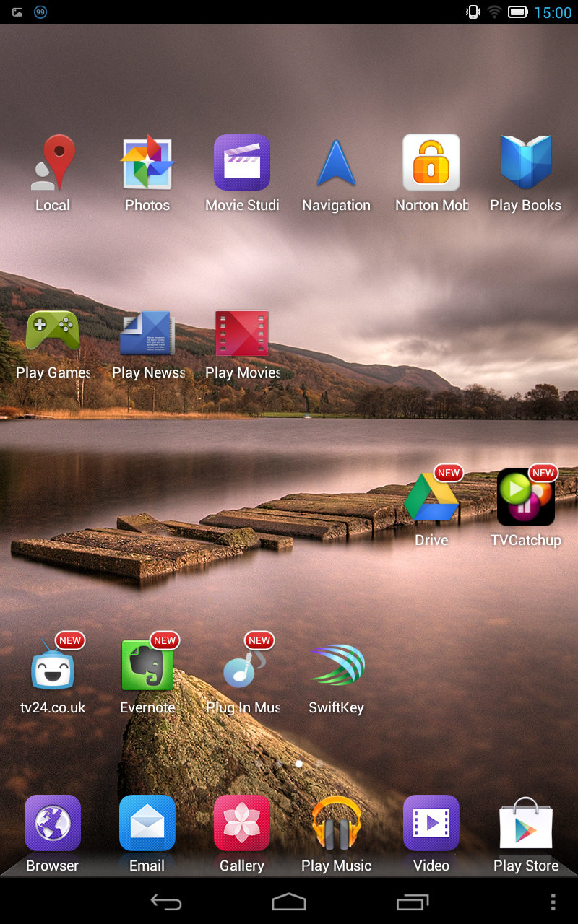578x924 pixels.
Task: Launch the Gallery flower app in dock
Action: pyautogui.click(x=242, y=824)
